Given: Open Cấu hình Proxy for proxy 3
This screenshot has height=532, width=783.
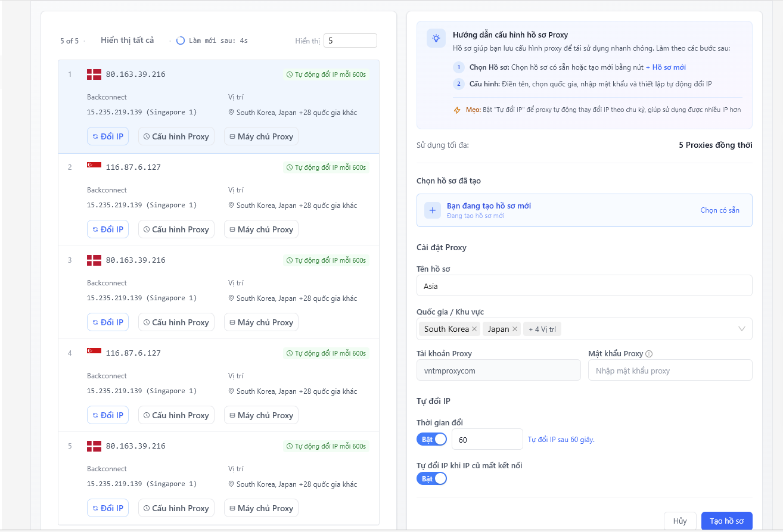Looking at the screenshot, I should click(176, 322).
